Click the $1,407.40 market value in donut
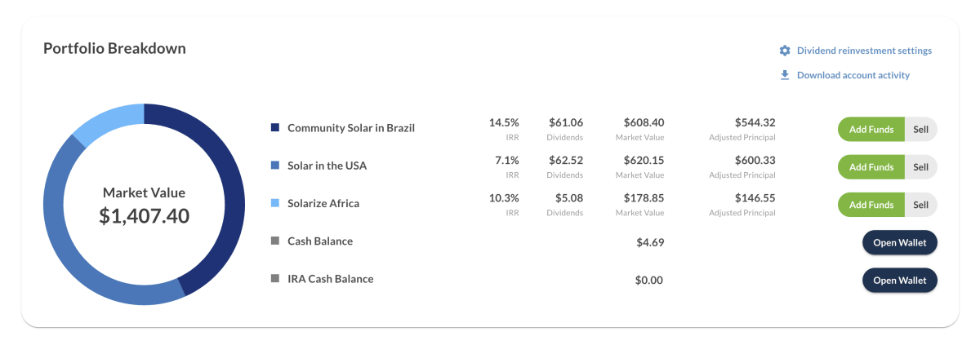This screenshot has height=345, width=980. [144, 216]
